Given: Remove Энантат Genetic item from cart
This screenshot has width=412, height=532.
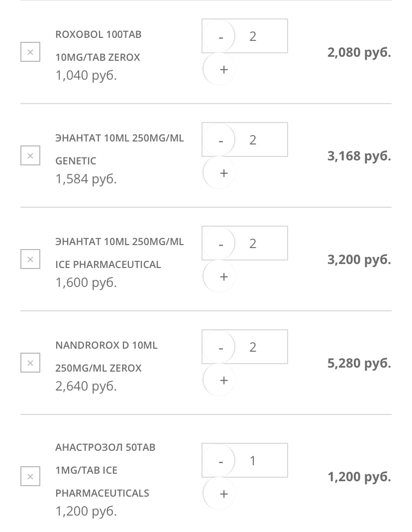Looking at the screenshot, I should (x=30, y=156).
